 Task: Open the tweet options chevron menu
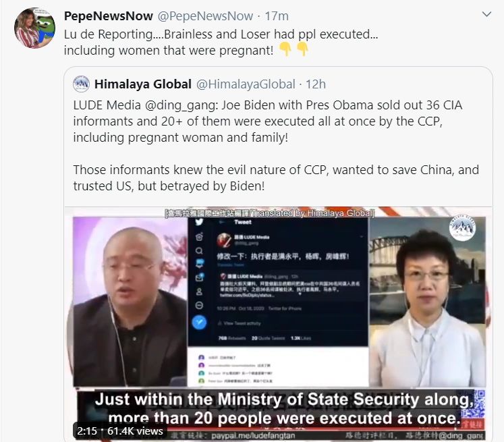click(487, 14)
